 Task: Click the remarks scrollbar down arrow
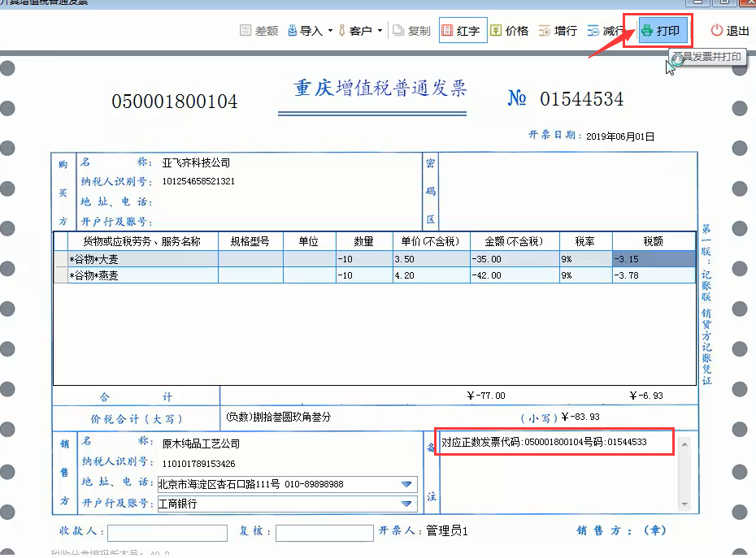[684, 504]
